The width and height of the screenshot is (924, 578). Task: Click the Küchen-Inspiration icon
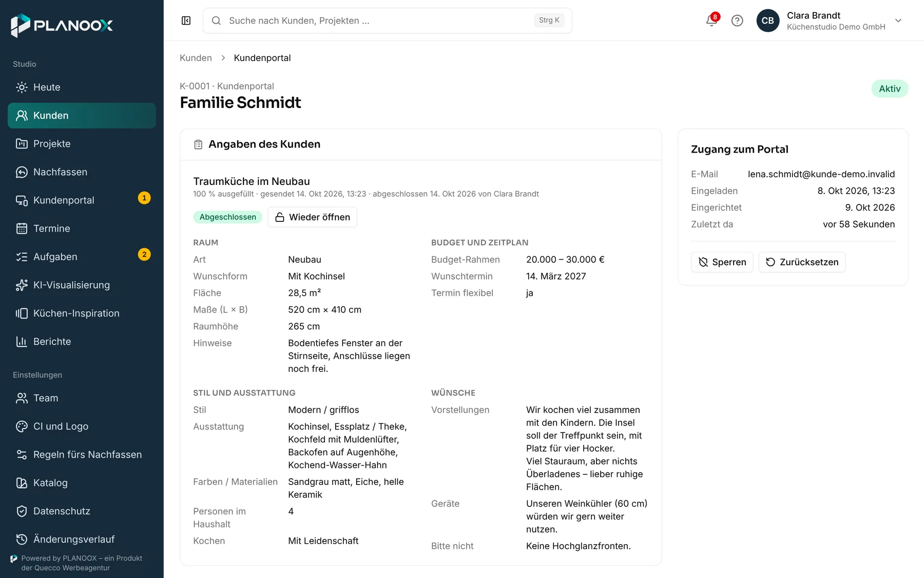[x=22, y=313]
